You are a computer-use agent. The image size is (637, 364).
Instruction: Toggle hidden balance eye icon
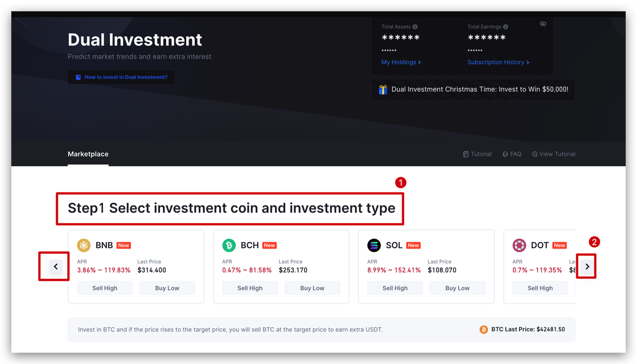pos(543,24)
